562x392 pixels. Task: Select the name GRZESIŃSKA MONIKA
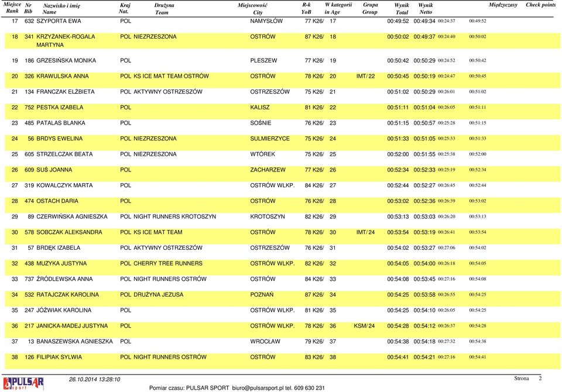click(x=66, y=61)
